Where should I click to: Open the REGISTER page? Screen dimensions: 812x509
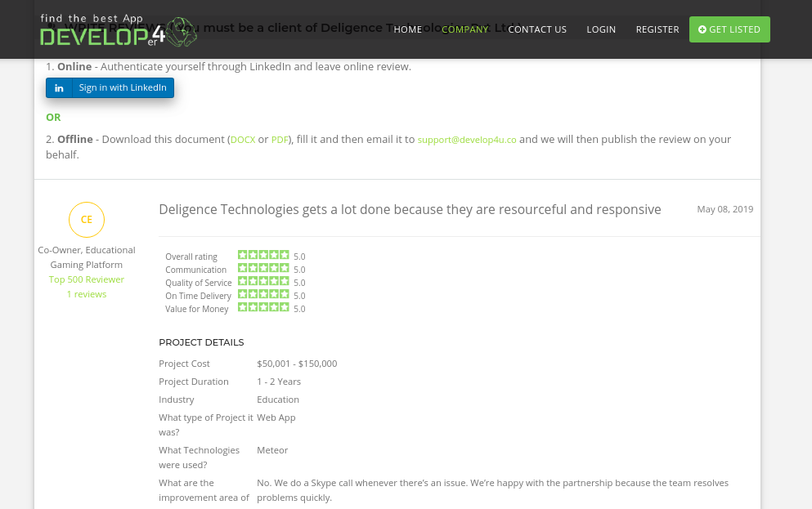(x=657, y=29)
